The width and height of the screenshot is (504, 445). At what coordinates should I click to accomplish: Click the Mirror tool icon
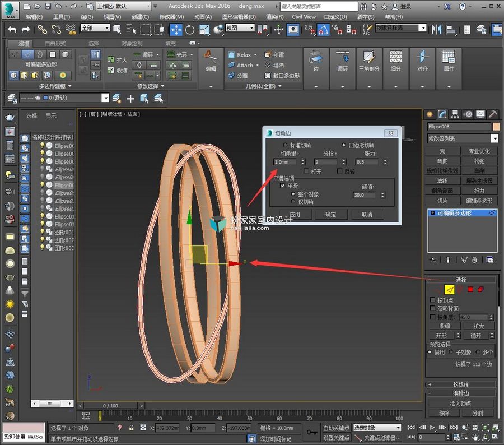click(436, 30)
